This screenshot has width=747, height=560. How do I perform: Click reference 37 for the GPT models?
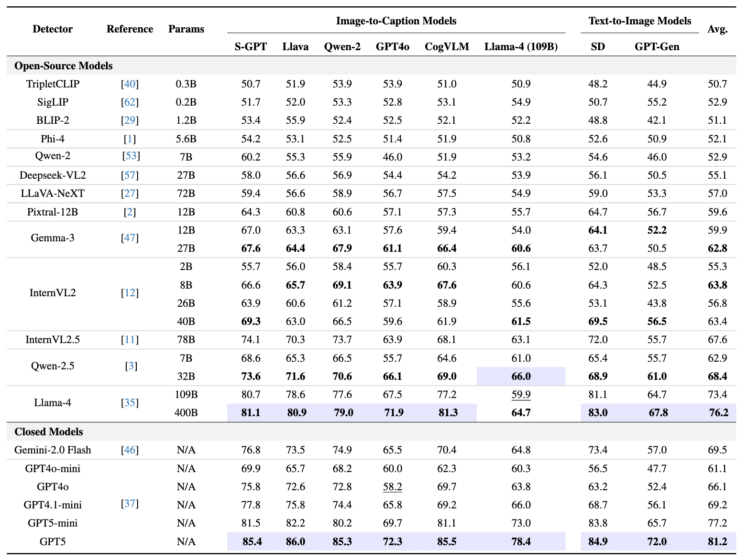tap(130, 504)
